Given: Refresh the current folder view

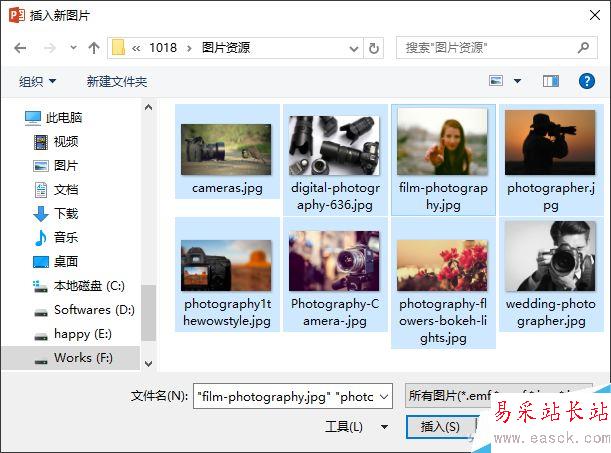Looking at the screenshot, I should pos(374,48).
